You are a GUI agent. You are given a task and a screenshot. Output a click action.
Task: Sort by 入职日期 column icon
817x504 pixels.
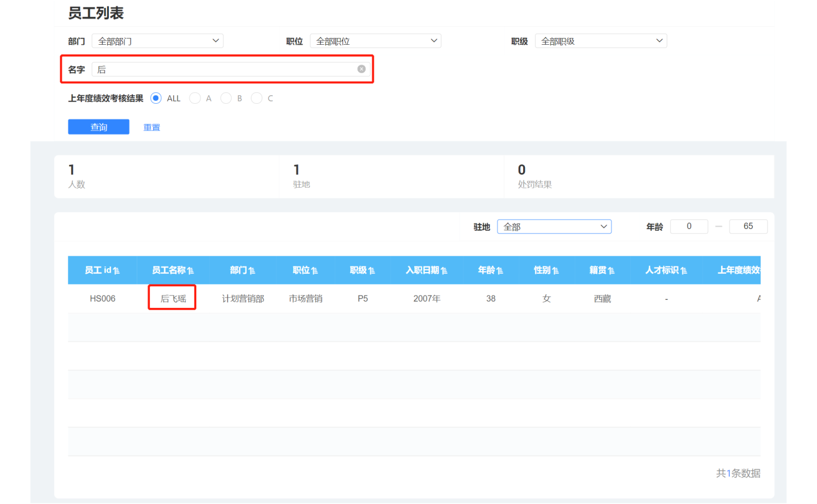(444, 271)
